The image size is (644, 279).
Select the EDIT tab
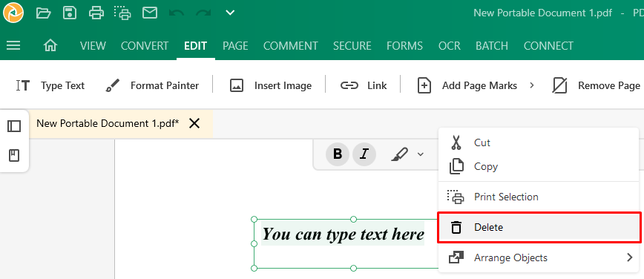[196, 45]
